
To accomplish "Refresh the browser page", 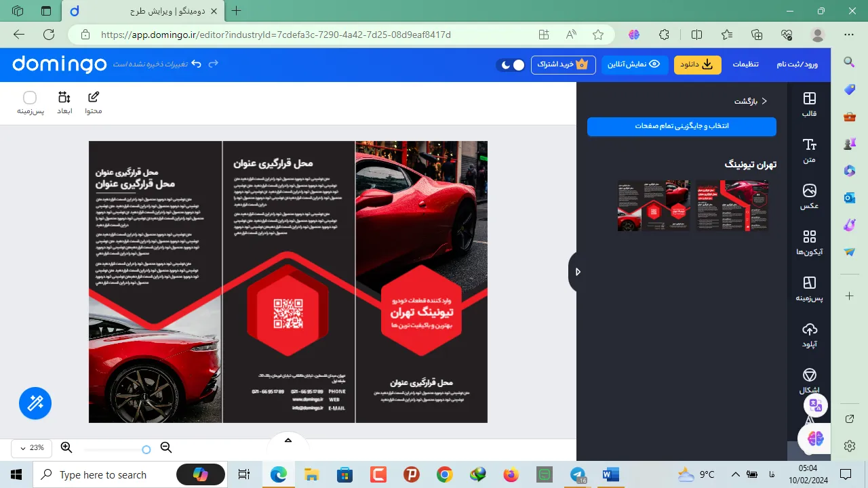I will tap(49, 35).
